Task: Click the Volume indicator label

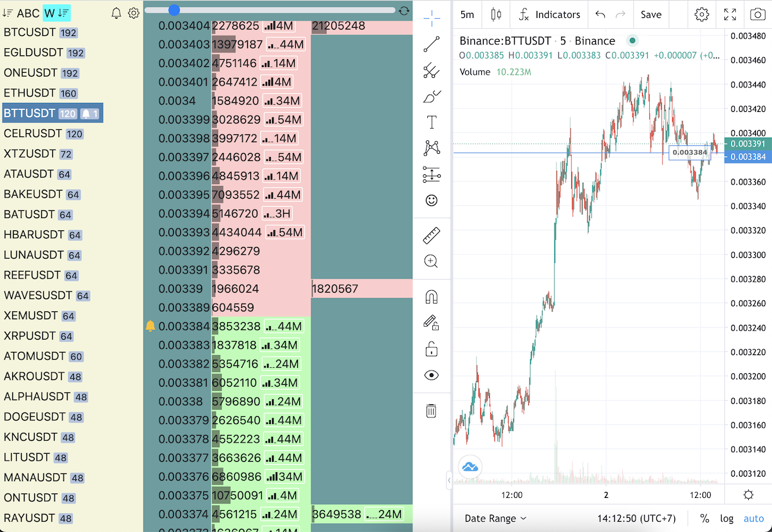Action: tap(475, 72)
